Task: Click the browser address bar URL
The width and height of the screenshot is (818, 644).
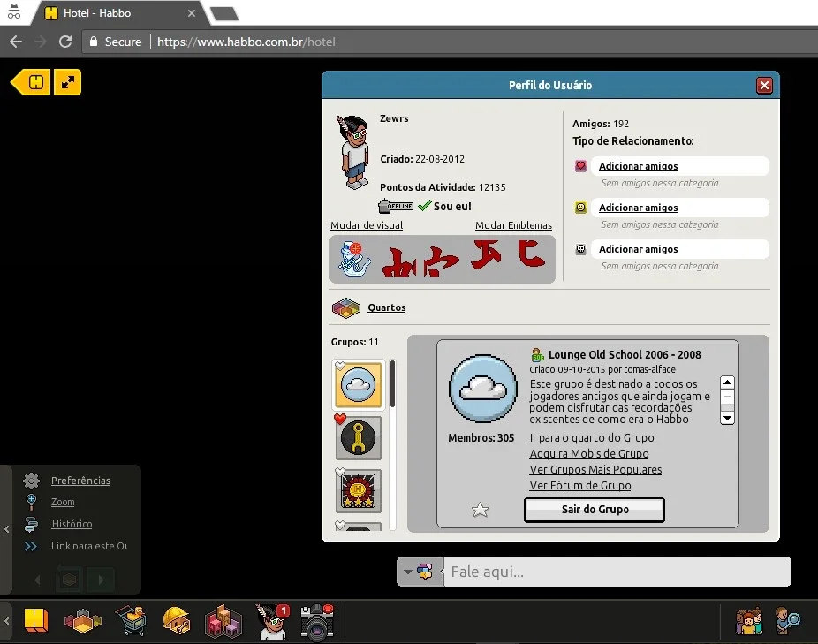Action: [x=246, y=42]
